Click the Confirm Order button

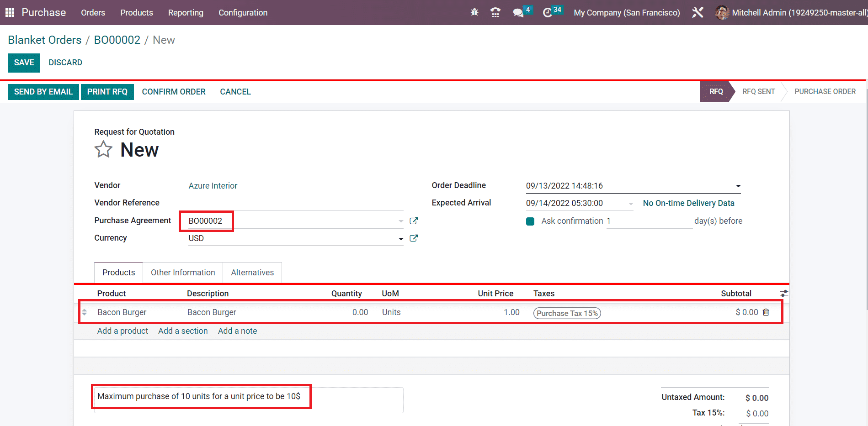click(174, 92)
